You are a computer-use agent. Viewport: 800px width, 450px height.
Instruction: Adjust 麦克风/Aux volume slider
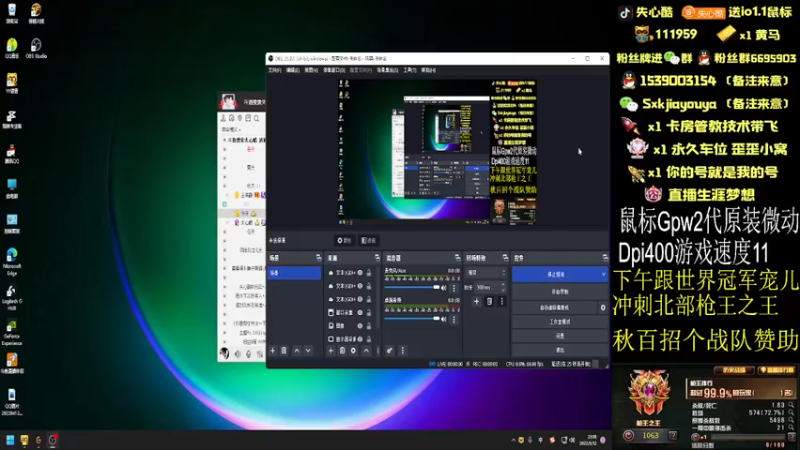[412, 288]
